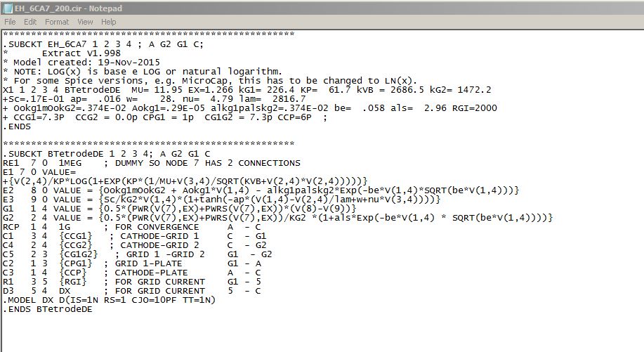This screenshot has height=352, width=644.
Task: Click the 'CATHODE-PLATE' comment text
Action: point(151,273)
